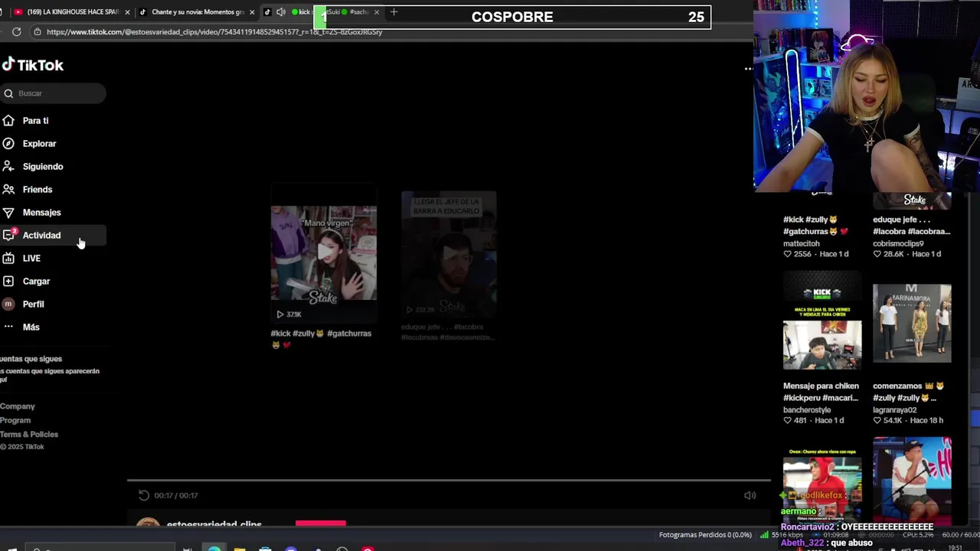Click the Más three-dots icon
The width and height of the screenshot is (980, 551).
(x=8, y=327)
